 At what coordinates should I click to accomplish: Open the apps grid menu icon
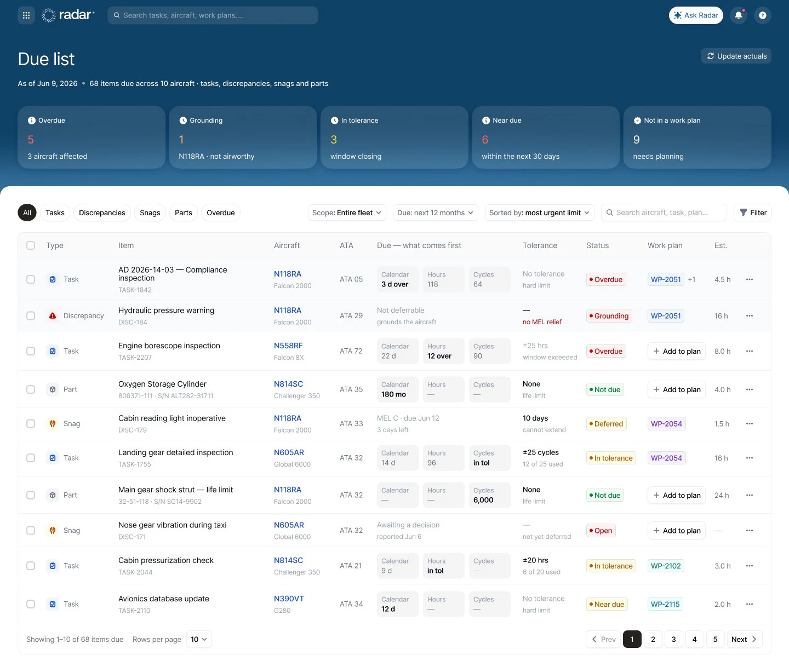(26, 15)
